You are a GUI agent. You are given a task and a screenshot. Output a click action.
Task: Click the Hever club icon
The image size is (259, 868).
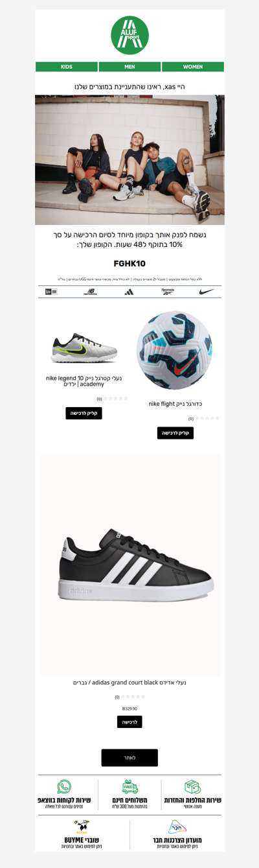(x=177, y=827)
